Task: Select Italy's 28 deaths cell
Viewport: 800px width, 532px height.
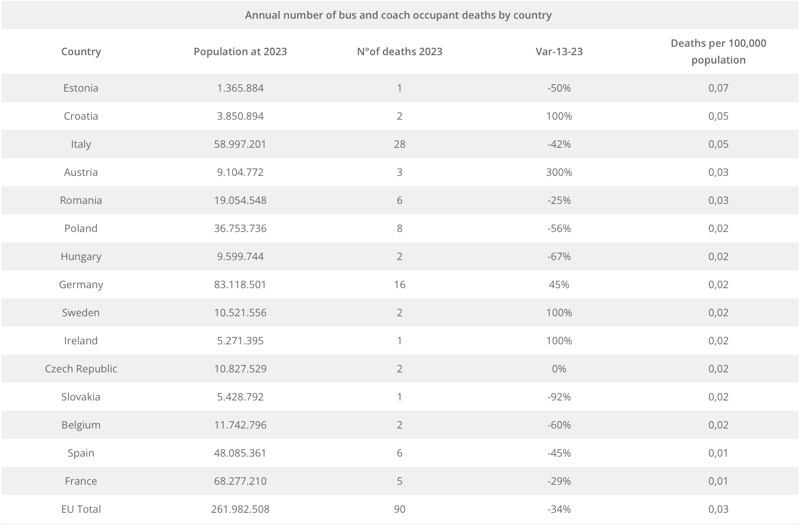Action: pos(400,144)
